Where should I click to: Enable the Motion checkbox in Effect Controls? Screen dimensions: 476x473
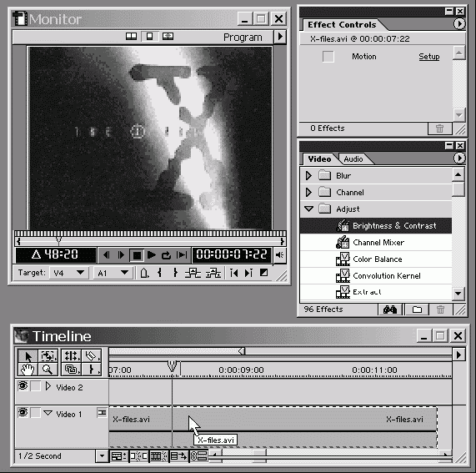point(328,57)
